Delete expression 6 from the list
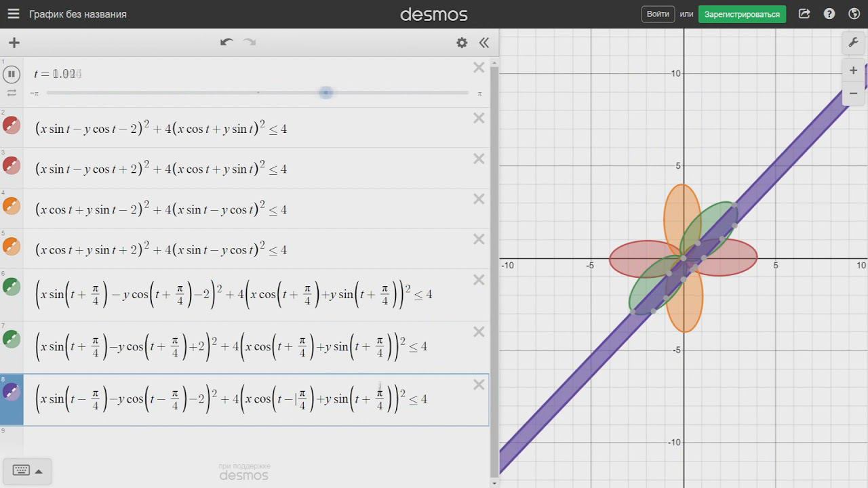Viewport: 868px width, 488px height. click(x=479, y=280)
